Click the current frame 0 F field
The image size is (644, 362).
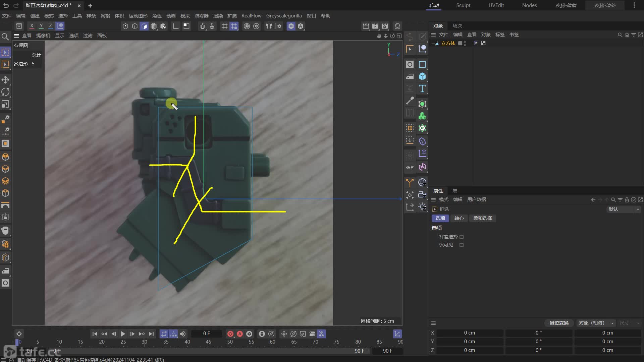pos(206,334)
